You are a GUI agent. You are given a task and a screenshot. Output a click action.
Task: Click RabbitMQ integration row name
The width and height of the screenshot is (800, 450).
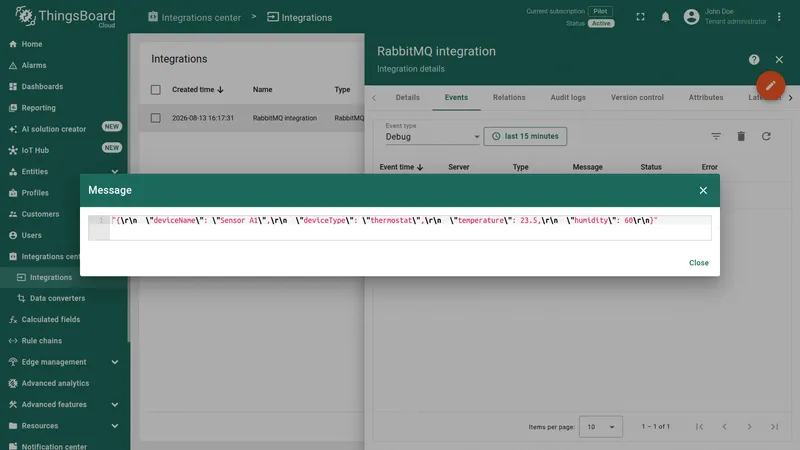(285, 118)
